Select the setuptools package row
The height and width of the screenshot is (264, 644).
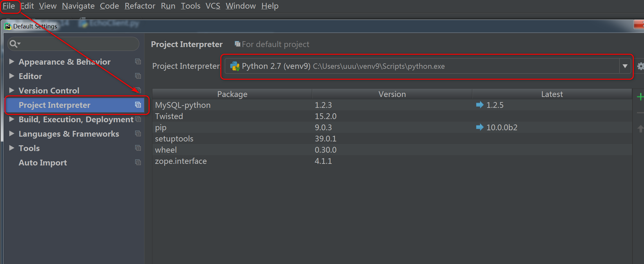(x=392, y=139)
